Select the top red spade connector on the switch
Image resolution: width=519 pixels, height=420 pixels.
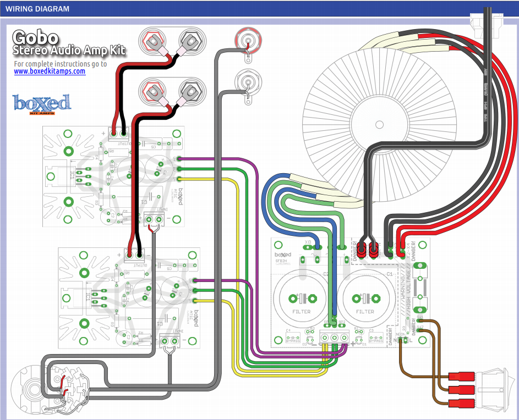pos(461,377)
